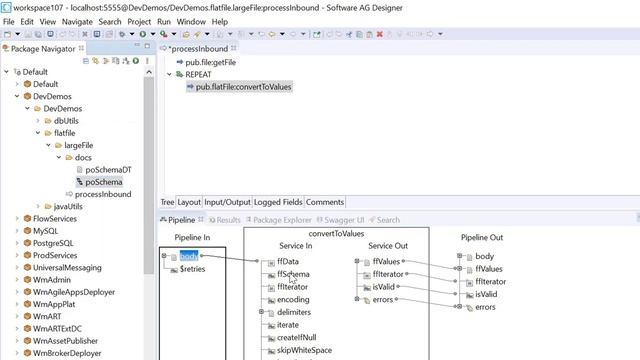640x360 pixels.
Task: Open the Navigate menu
Action: tap(77, 22)
